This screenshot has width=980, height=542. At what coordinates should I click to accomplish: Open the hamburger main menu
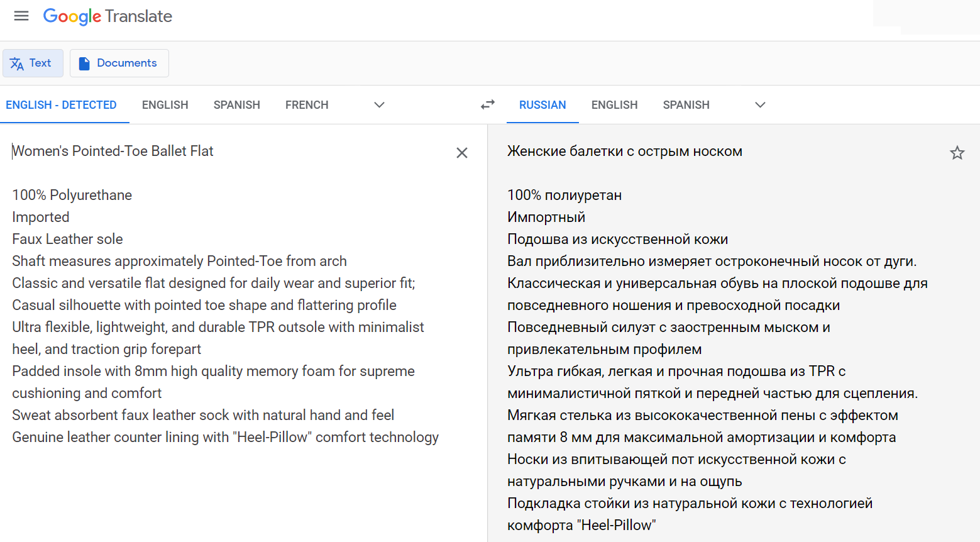click(21, 16)
